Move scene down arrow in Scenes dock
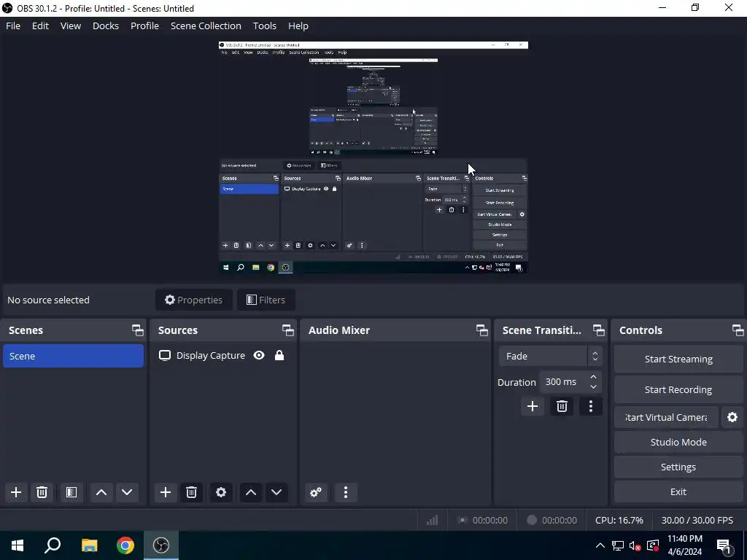747x560 pixels. 127,492
